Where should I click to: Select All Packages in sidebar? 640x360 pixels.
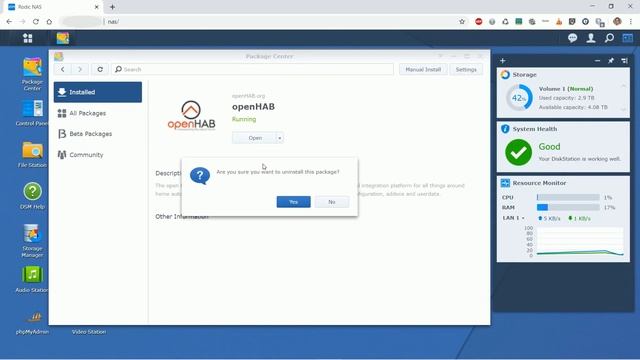tap(98, 113)
